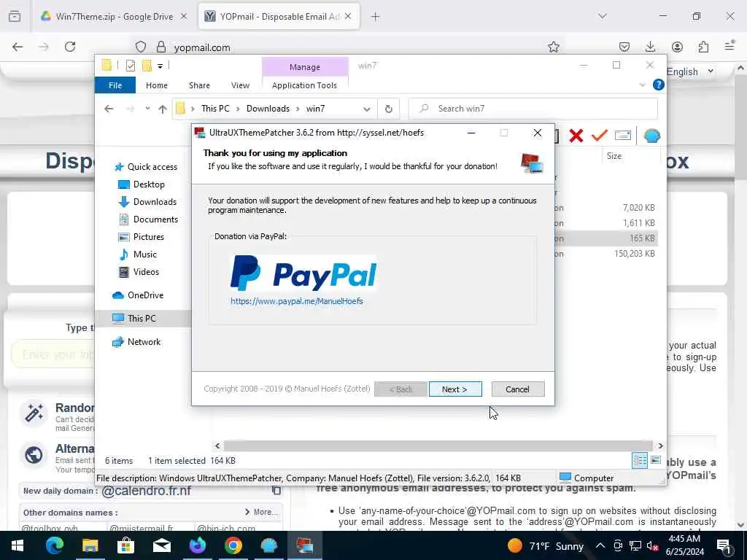The image size is (747, 560).
Task: Show hidden system tray icons
Action: coord(600,545)
